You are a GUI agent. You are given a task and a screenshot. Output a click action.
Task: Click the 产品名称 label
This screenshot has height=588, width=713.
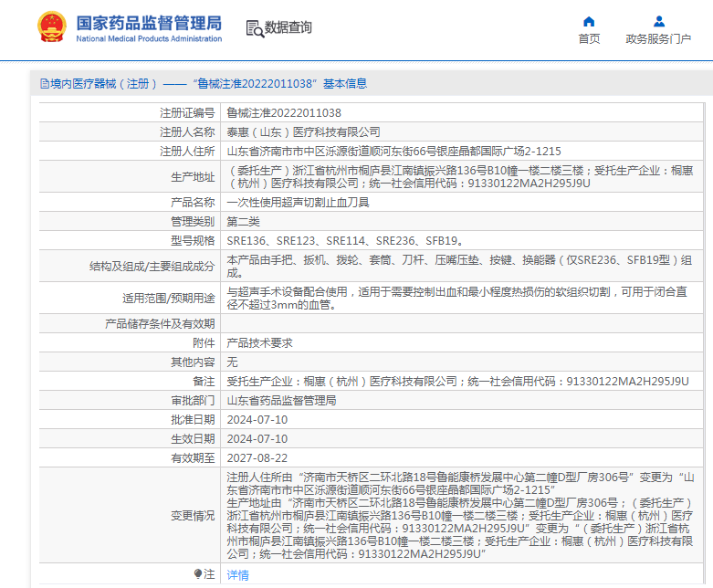[193, 203]
